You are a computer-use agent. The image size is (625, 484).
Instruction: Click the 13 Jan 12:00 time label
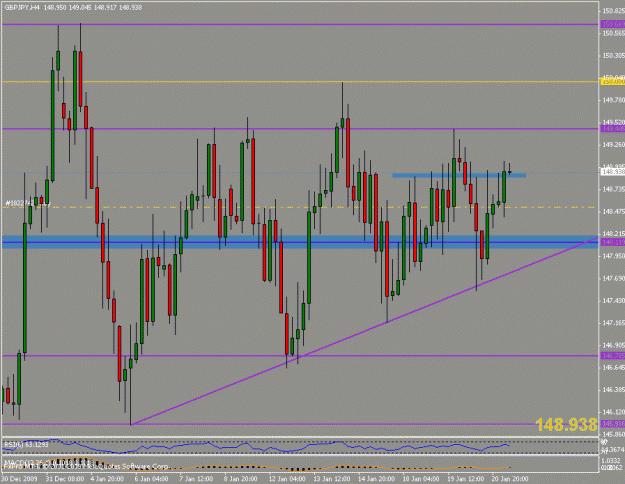[332, 478]
